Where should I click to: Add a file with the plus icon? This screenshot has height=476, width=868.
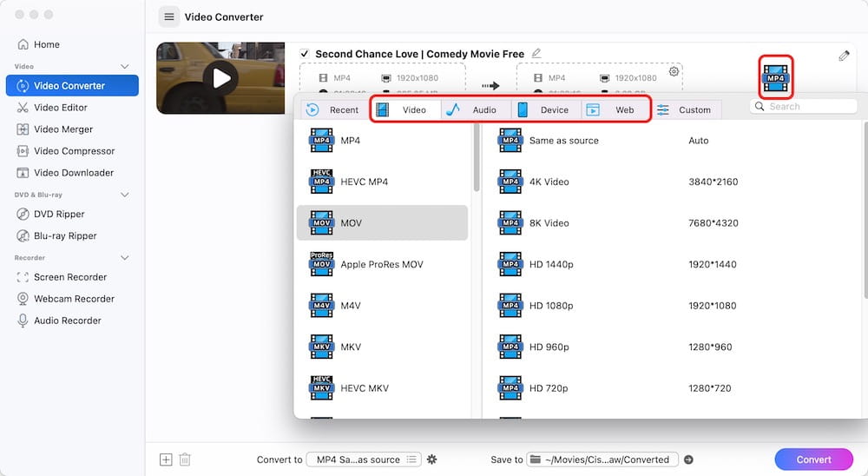(166, 459)
